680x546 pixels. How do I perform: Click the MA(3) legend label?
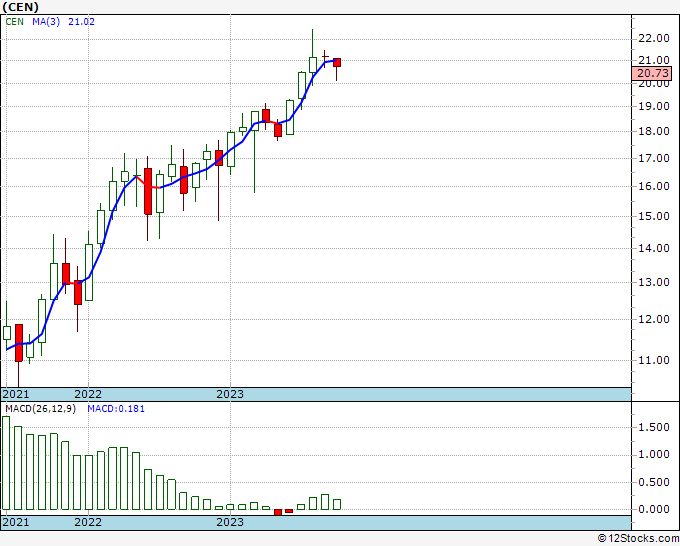[x=46, y=22]
